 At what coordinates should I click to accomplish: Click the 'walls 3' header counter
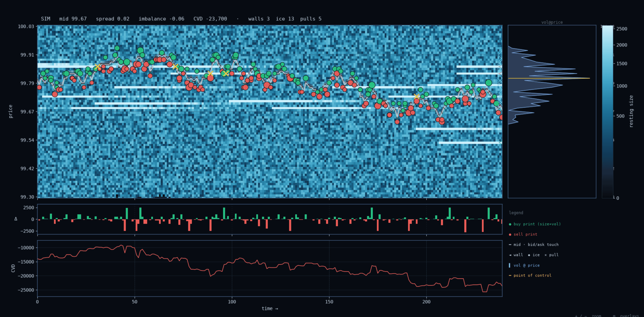259,19
